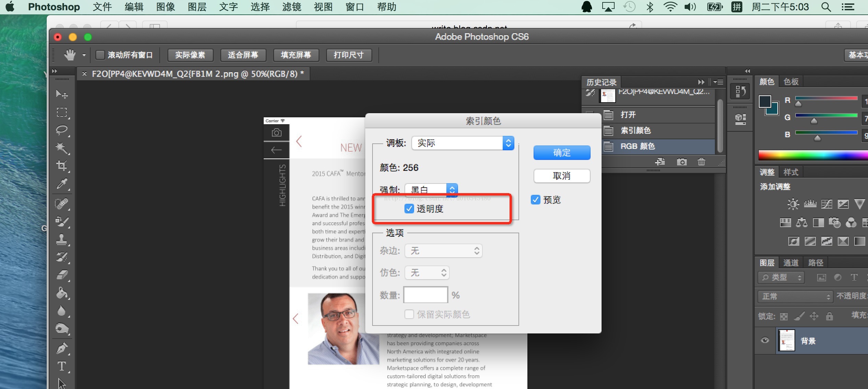
Task: Add Vibrance adjustment icon
Action: [859, 204]
